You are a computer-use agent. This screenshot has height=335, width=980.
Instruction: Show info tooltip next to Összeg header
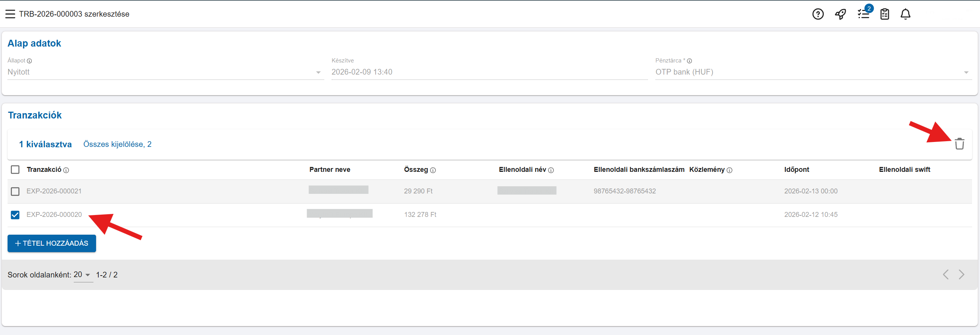click(433, 170)
